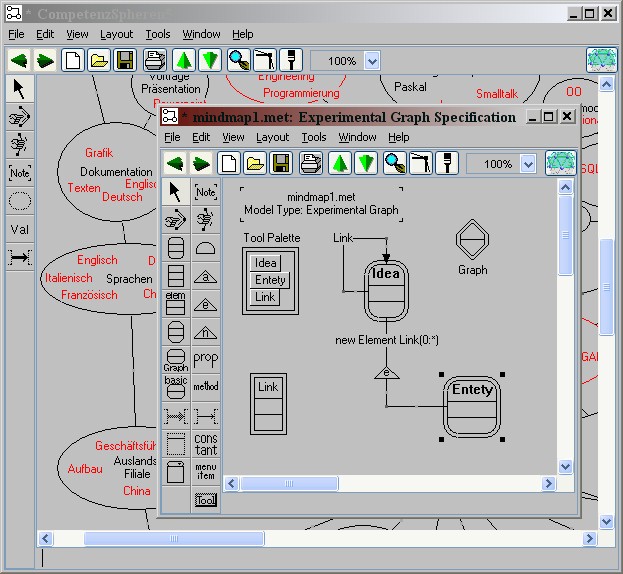
Task: Open the Window menu in the mindmap1.met window
Action: click(x=357, y=137)
